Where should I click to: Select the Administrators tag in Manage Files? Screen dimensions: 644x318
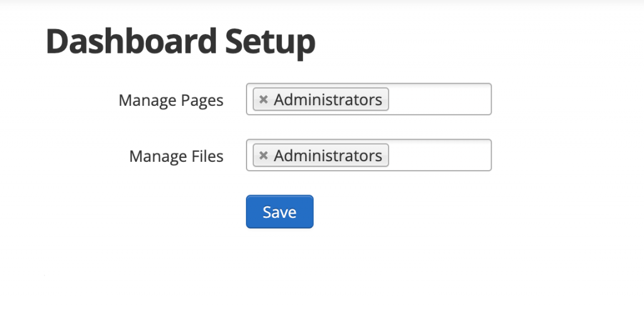328,156
